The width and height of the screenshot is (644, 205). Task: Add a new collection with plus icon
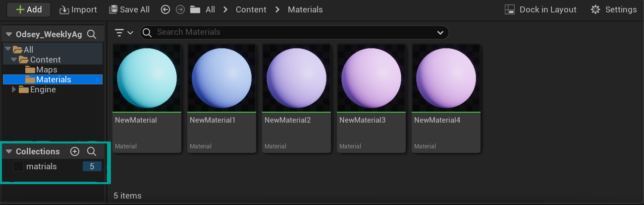[x=75, y=151]
